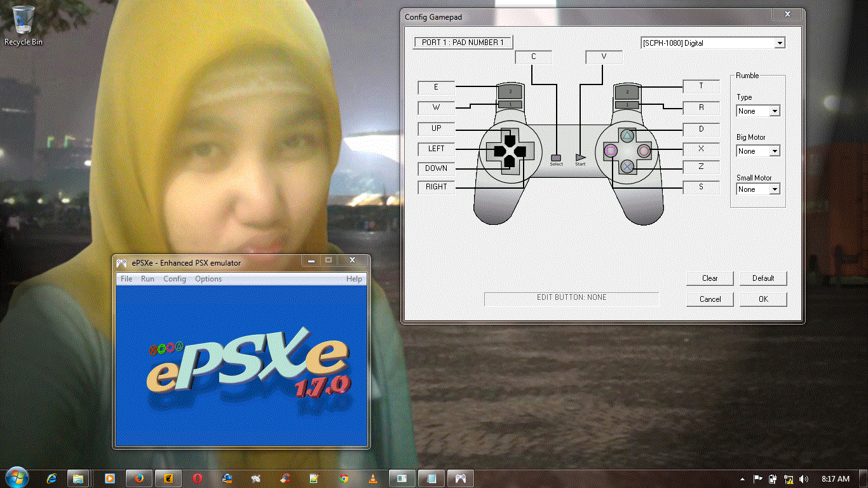The height and width of the screenshot is (488, 868).
Task: Select the R2 key field showing T
Action: pos(702,86)
